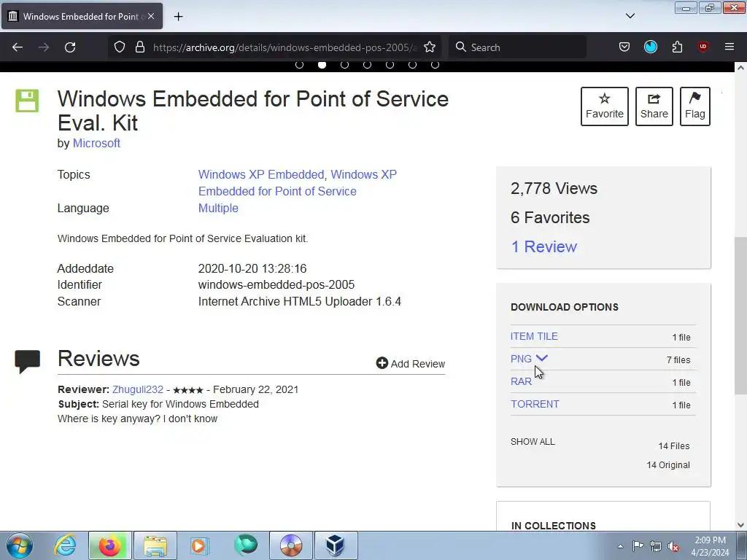Select the sixth carousel dot

[413, 65]
